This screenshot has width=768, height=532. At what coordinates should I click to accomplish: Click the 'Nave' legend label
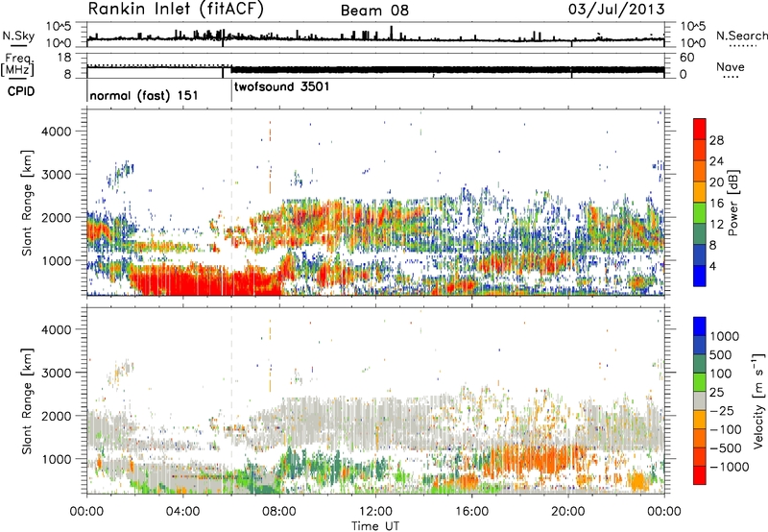click(731, 67)
